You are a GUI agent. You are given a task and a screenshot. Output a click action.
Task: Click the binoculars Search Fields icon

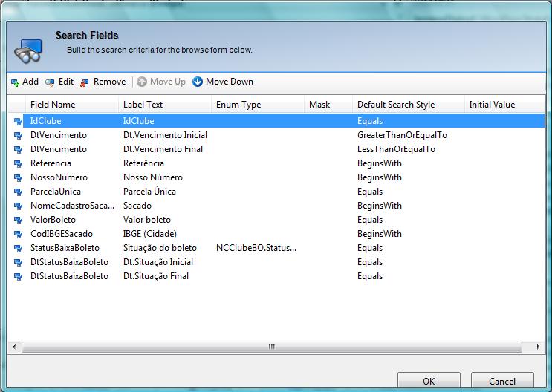tap(28, 50)
